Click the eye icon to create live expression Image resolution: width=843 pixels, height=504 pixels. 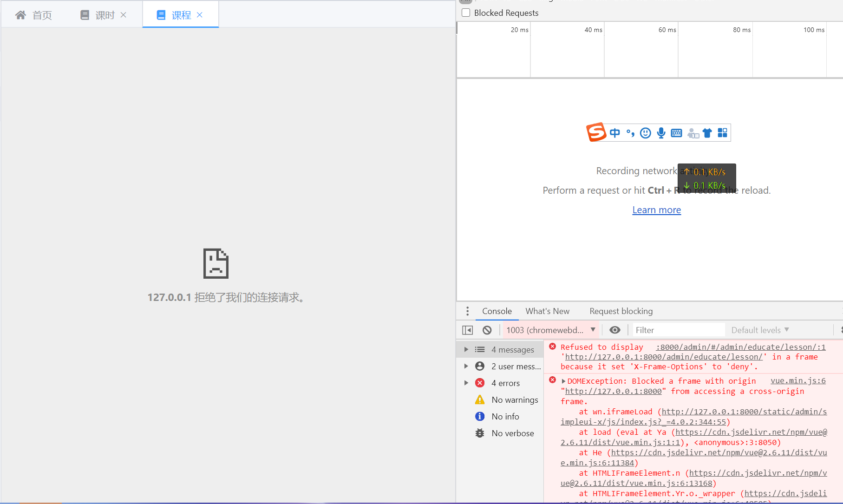[x=615, y=330]
